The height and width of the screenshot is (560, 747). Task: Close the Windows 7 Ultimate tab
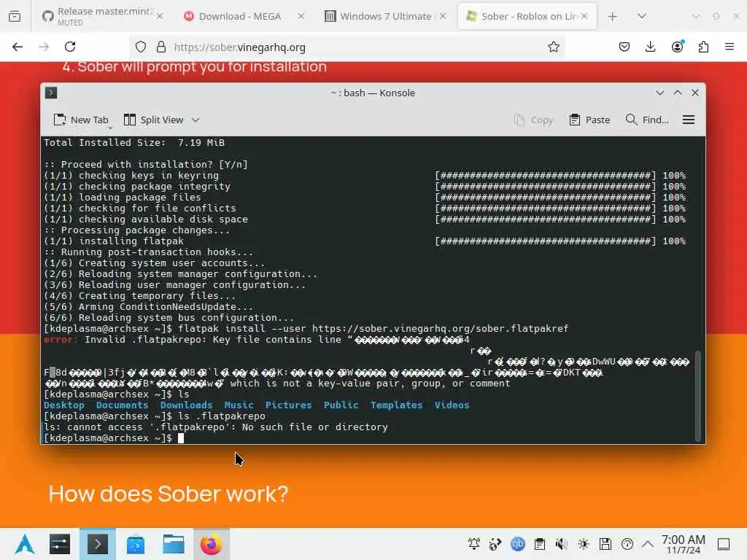coord(443,16)
